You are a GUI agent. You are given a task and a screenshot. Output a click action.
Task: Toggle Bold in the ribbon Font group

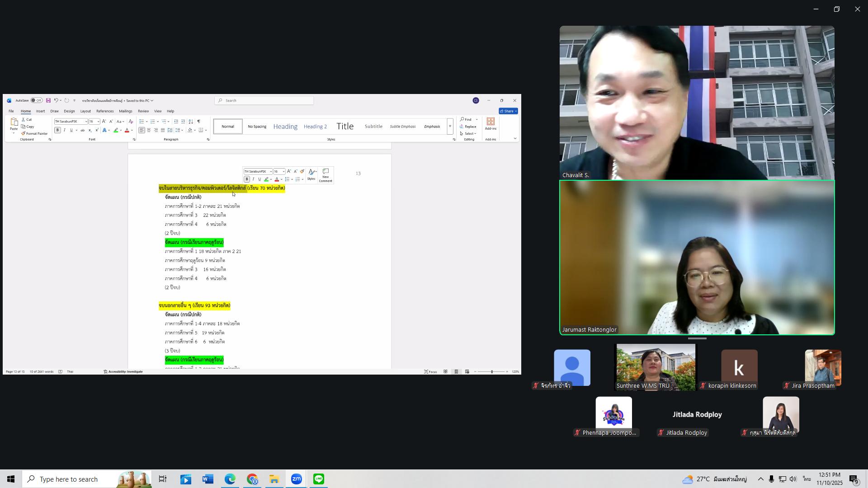click(57, 131)
